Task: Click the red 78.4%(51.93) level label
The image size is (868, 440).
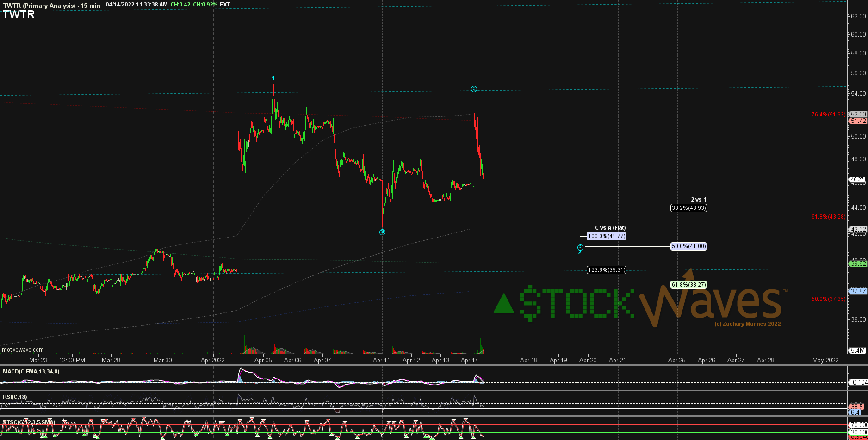Action: tap(829, 115)
